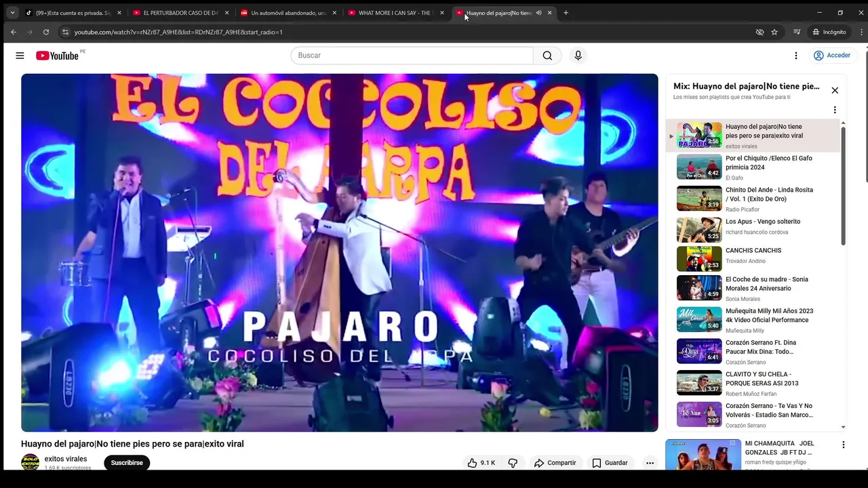The image size is (868, 488).
Task: Open the Mix playlist options menu
Action: pyautogui.click(x=835, y=110)
